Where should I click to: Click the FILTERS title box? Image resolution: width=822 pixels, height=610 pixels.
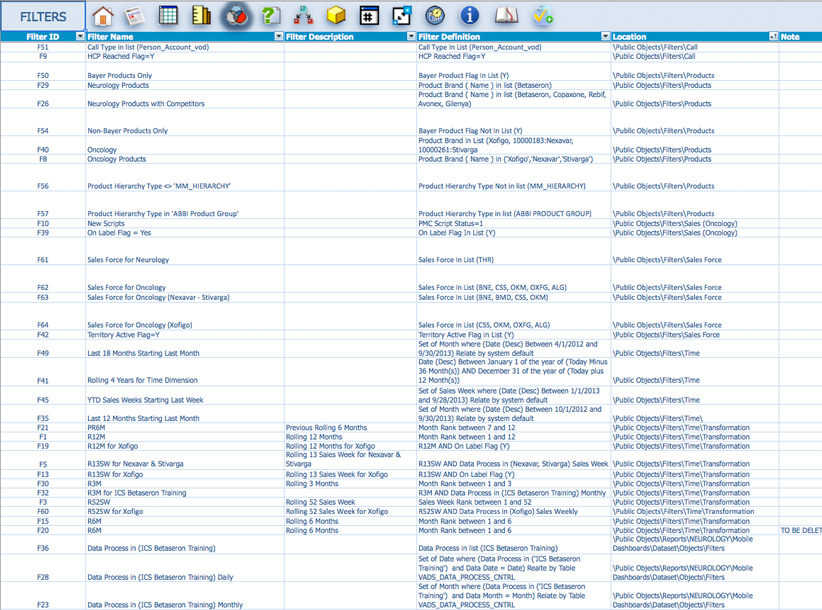pos(43,17)
